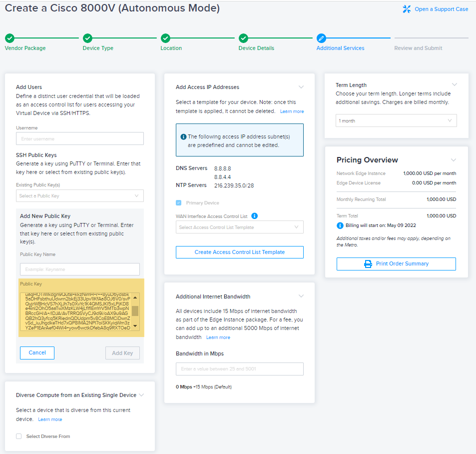
Task: Click the Device Details completed step checkmark
Action: pyautogui.click(x=243, y=38)
